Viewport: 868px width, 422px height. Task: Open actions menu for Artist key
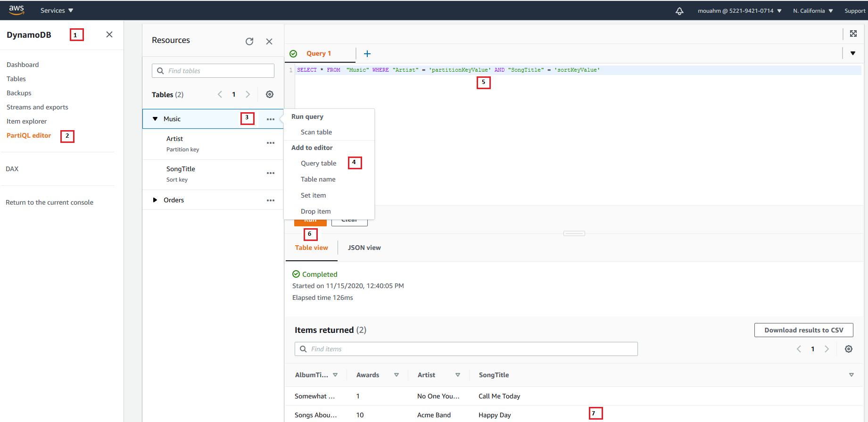click(270, 143)
